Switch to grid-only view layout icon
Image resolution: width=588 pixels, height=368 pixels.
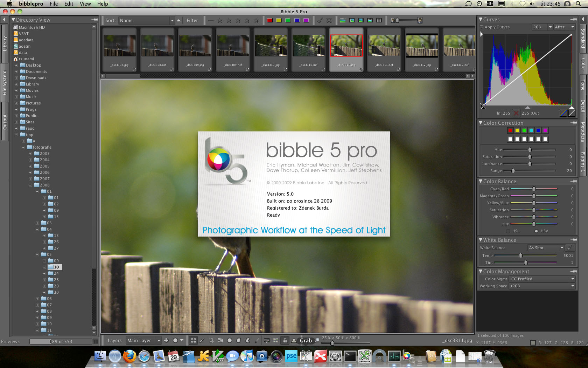coord(379,20)
